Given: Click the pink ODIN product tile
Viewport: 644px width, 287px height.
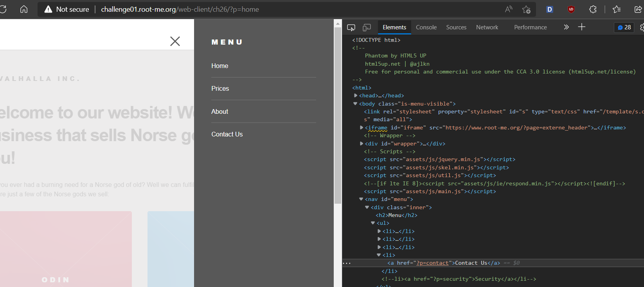Looking at the screenshot, I should point(66,249).
